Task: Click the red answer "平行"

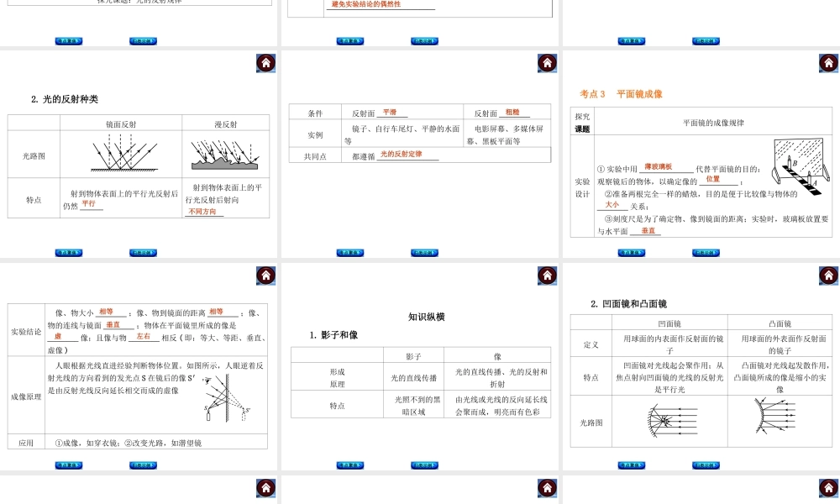Action: point(88,203)
